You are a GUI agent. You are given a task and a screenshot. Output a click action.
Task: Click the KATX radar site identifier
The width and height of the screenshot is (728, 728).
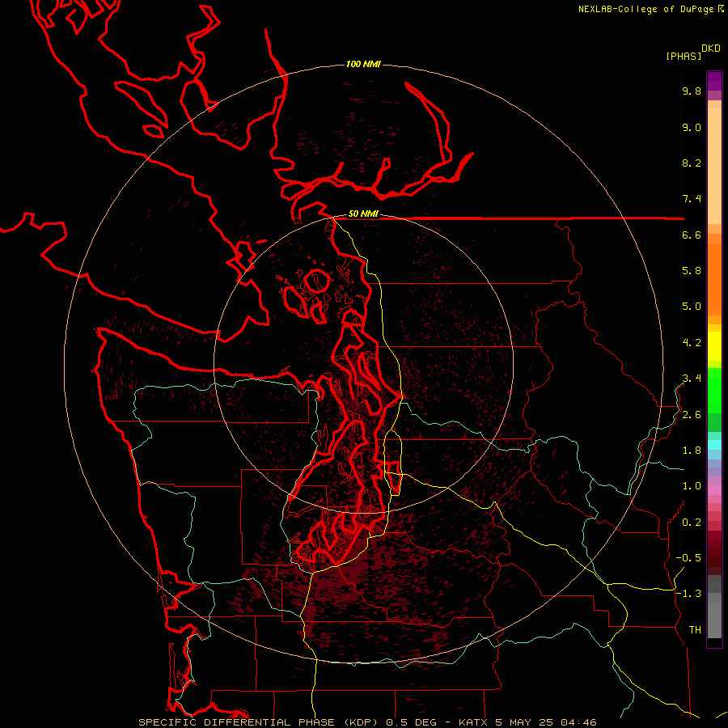pyautogui.click(x=473, y=722)
